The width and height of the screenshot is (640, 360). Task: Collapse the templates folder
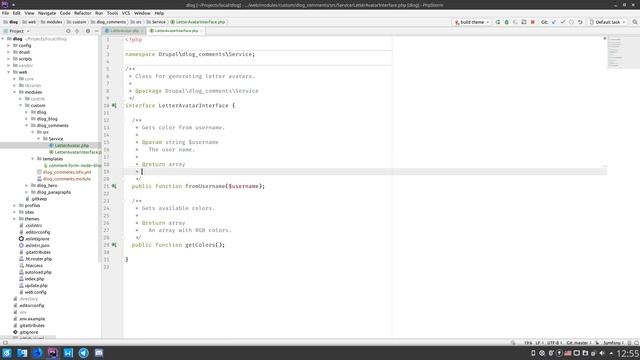[x=33, y=159]
